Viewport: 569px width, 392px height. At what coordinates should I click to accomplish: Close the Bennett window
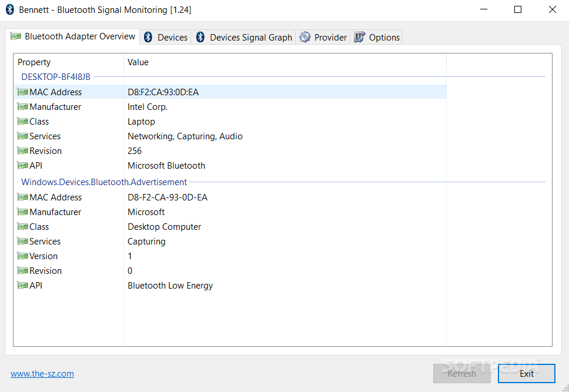coord(553,9)
